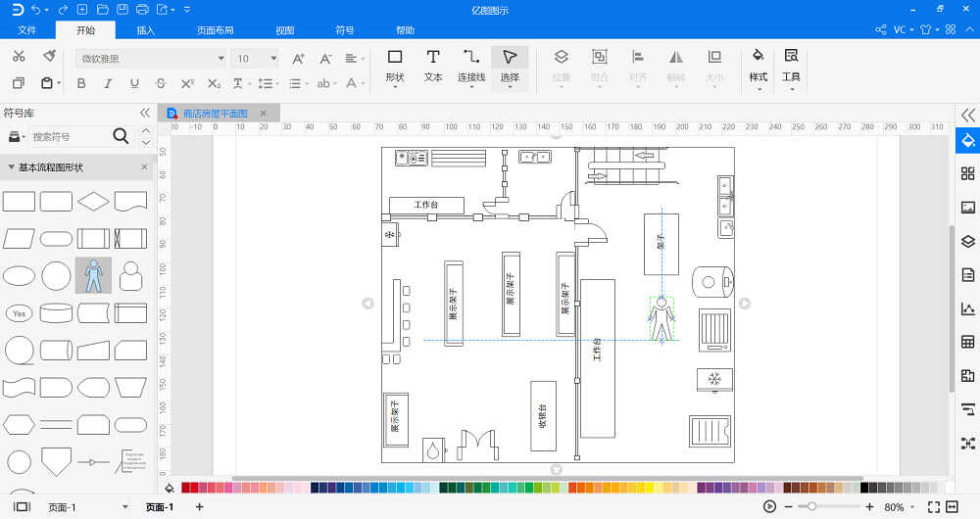Viewport: 980px width, 519px height.
Task: Choose the Connector line tool
Action: click(471, 67)
